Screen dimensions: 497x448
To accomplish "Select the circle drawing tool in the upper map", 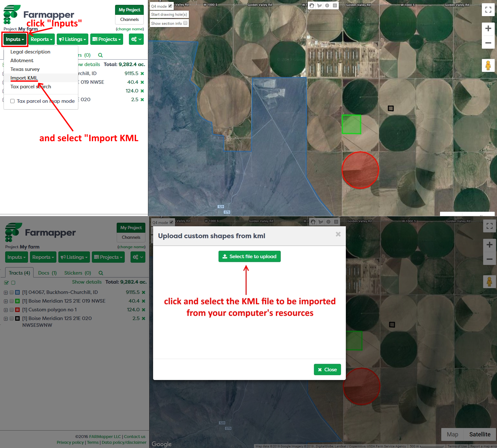I will point(327,5).
